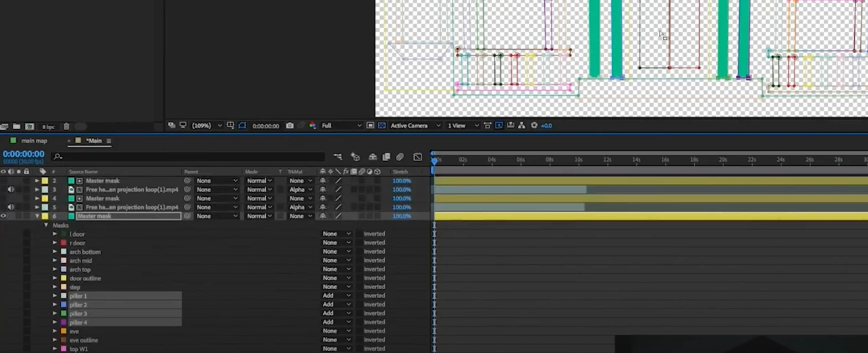This screenshot has height=353, width=868.
Task: Click the purple piller 4 mask color swatch
Action: [x=64, y=323]
